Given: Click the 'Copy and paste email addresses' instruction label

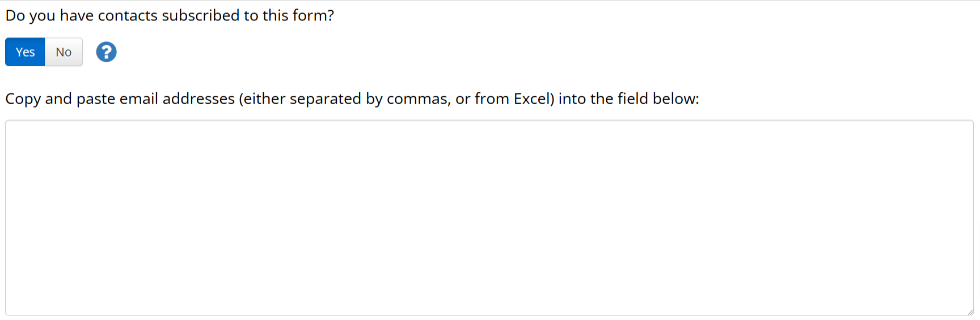Looking at the screenshot, I should 352,99.
